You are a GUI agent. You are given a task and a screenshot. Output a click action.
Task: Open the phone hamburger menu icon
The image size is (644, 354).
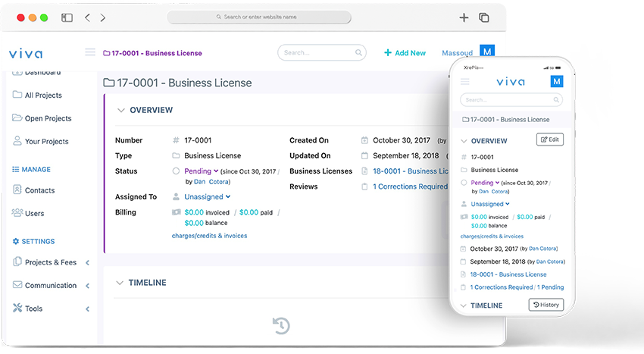click(x=465, y=82)
